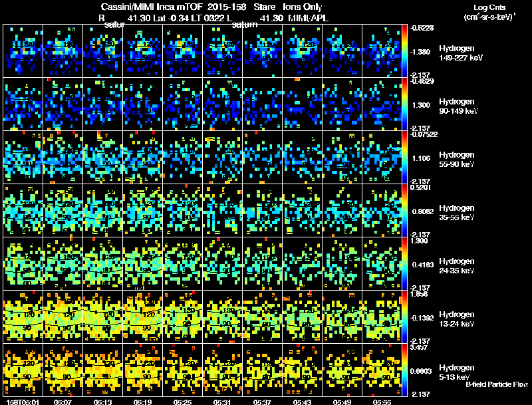This screenshot has width=532, height=405.
Task: Click the 1.858 color scale value
Action: (x=420, y=294)
